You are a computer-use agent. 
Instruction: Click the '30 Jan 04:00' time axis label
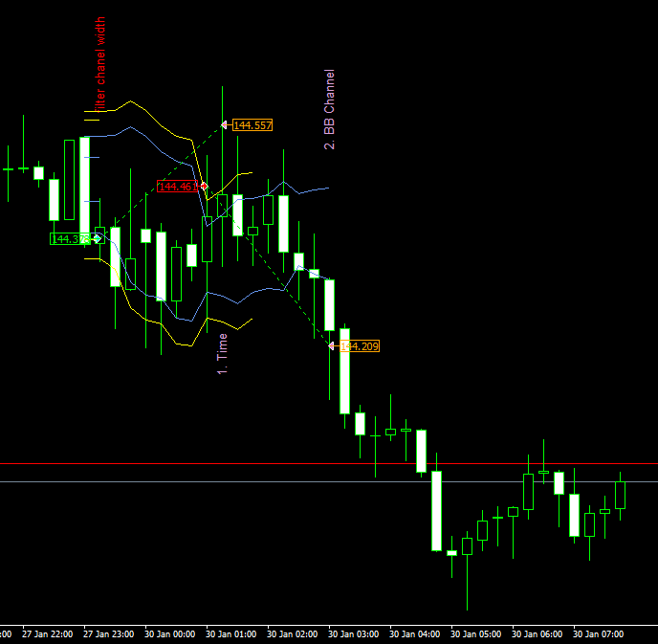pyautogui.click(x=415, y=634)
